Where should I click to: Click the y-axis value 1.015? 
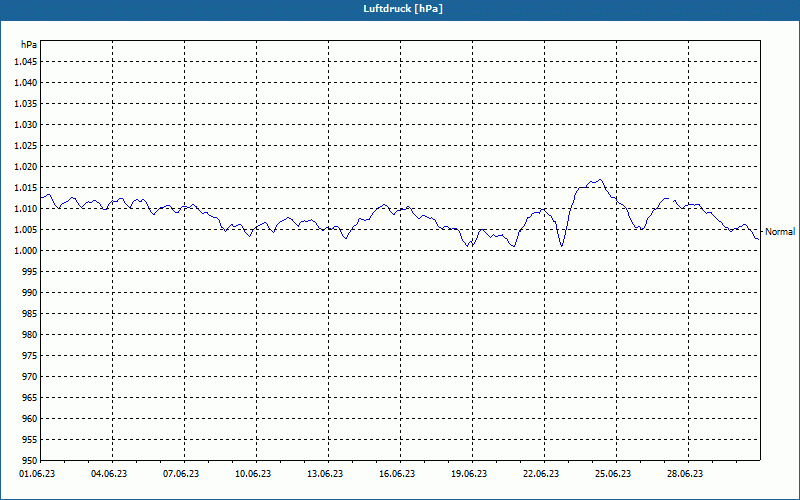click(26, 188)
